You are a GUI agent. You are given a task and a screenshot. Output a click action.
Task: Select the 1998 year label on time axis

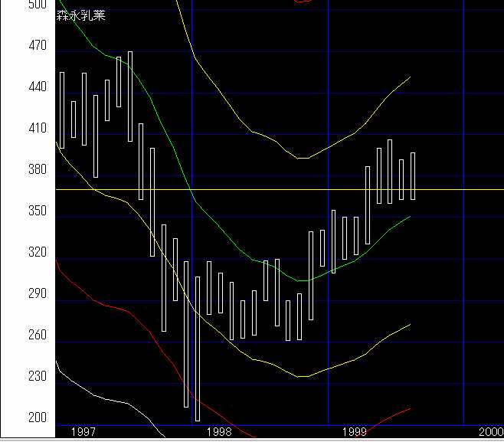coord(218,433)
